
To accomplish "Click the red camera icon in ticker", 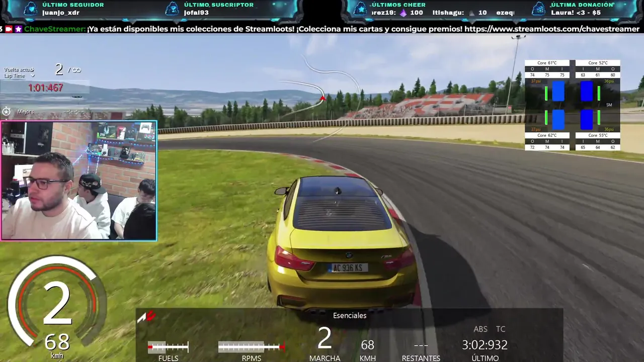I will [9, 29].
